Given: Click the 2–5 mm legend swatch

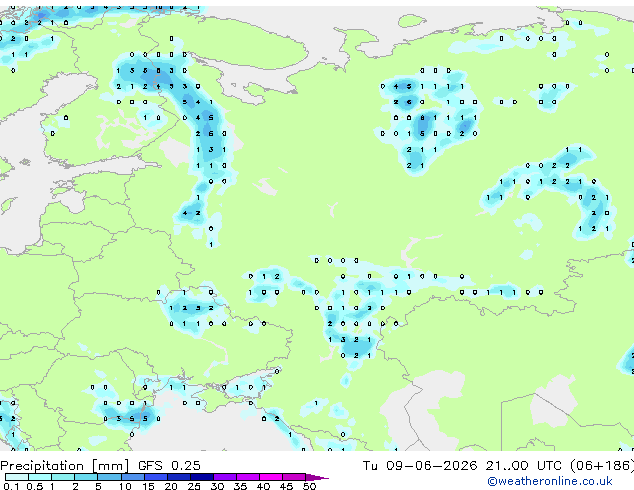Looking at the screenshot, I should point(86,477).
